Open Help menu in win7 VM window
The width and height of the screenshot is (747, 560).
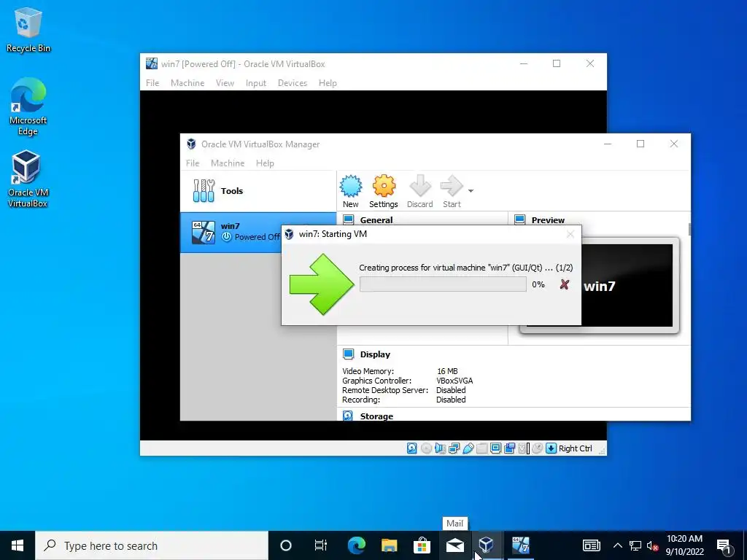click(x=328, y=83)
